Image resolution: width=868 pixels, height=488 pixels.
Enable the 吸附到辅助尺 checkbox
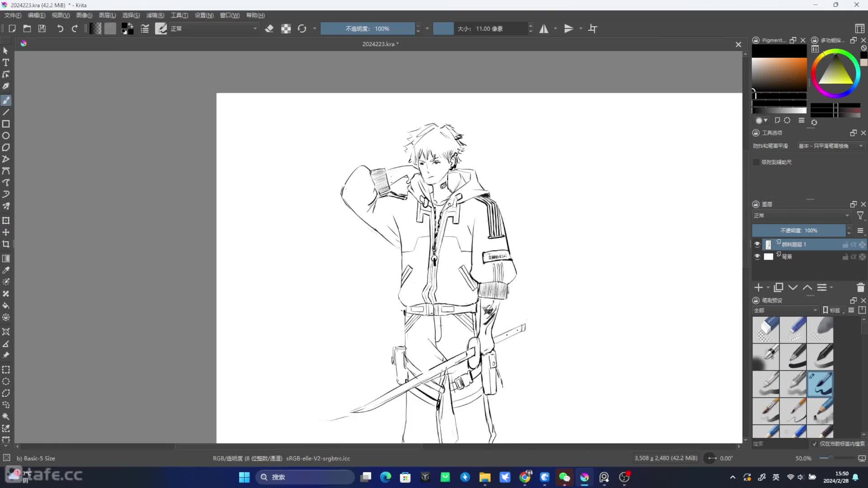pyautogui.click(x=756, y=162)
